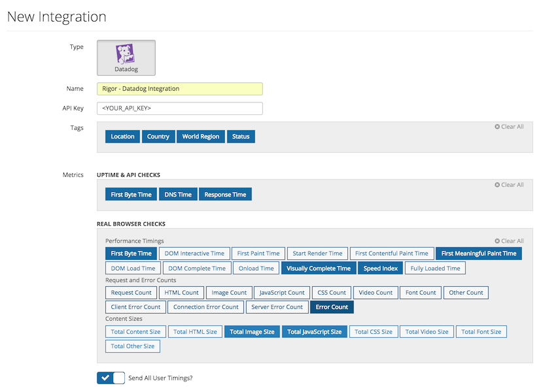
Task: Enable the Connection Error Count metric
Action: (205, 307)
